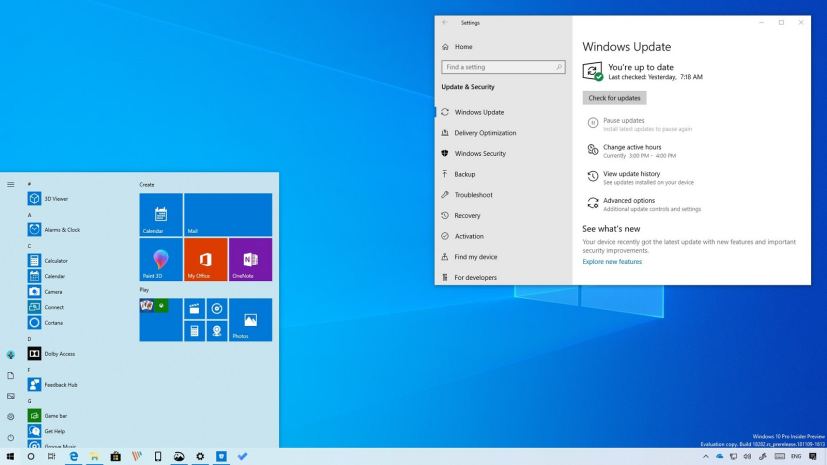Viewport: 827px width, 465px height.
Task: Open Troubleshoot settings page
Action: pyautogui.click(x=503, y=195)
